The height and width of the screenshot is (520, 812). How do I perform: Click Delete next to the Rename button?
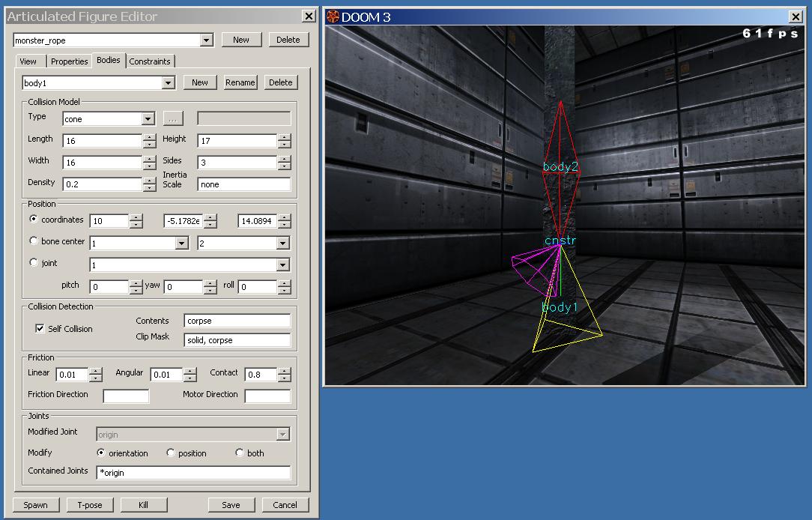coord(281,82)
